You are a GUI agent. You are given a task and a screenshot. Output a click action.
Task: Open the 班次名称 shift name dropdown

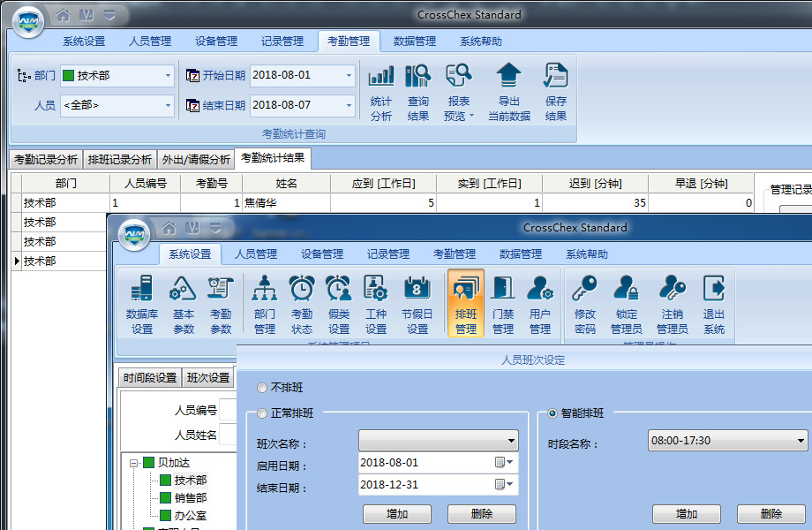[x=438, y=440]
